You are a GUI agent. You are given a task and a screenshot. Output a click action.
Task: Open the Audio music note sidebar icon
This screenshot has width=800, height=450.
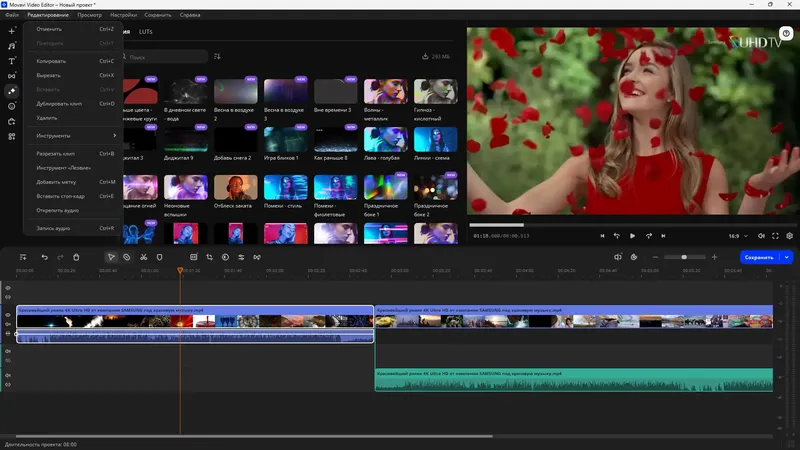(x=11, y=46)
